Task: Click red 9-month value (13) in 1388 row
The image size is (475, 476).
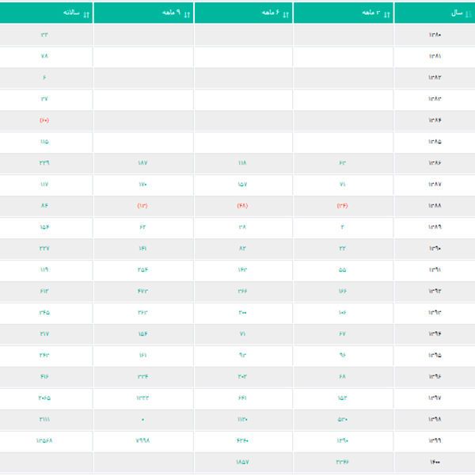Action: 142,206
